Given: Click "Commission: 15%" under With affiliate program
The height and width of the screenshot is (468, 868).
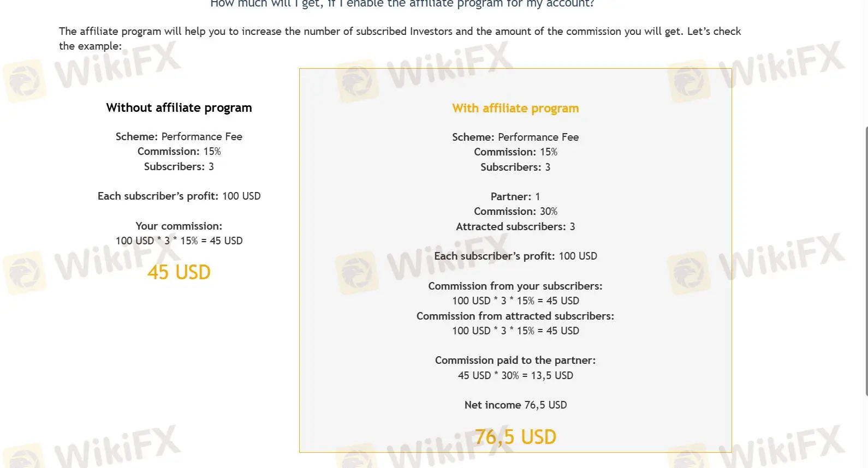Looking at the screenshot, I should coord(515,152).
